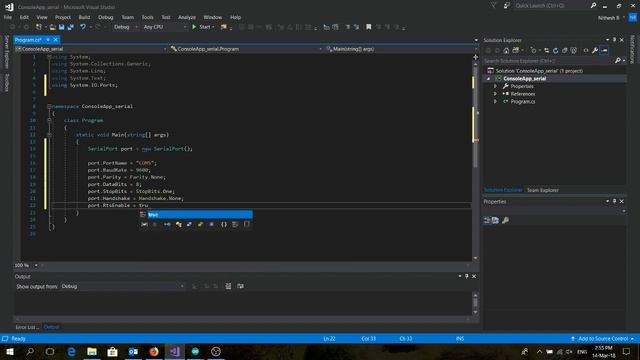Select Program.cs in Solution Explorer
Screen dimensions: 640x360
[x=522, y=102]
